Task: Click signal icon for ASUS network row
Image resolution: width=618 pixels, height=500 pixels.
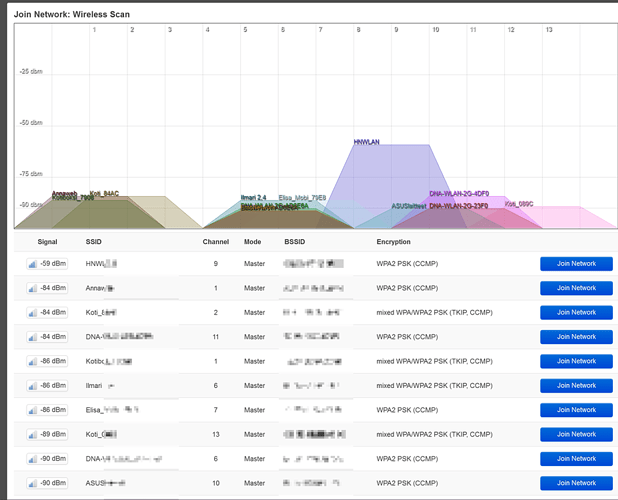Action: [x=33, y=483]
